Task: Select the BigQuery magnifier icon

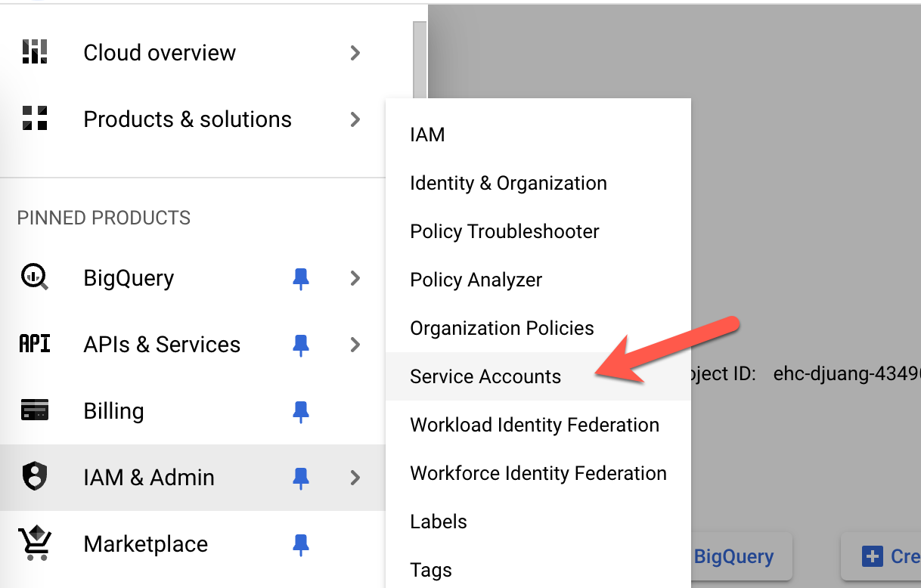Action: click(x=34, y=277)
